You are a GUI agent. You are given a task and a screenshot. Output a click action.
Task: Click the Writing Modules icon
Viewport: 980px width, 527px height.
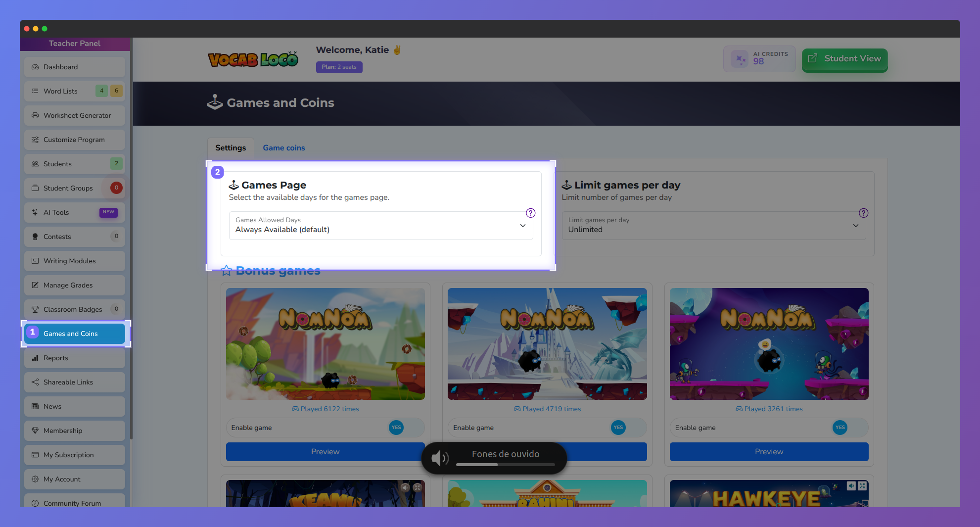pos(35,261)
